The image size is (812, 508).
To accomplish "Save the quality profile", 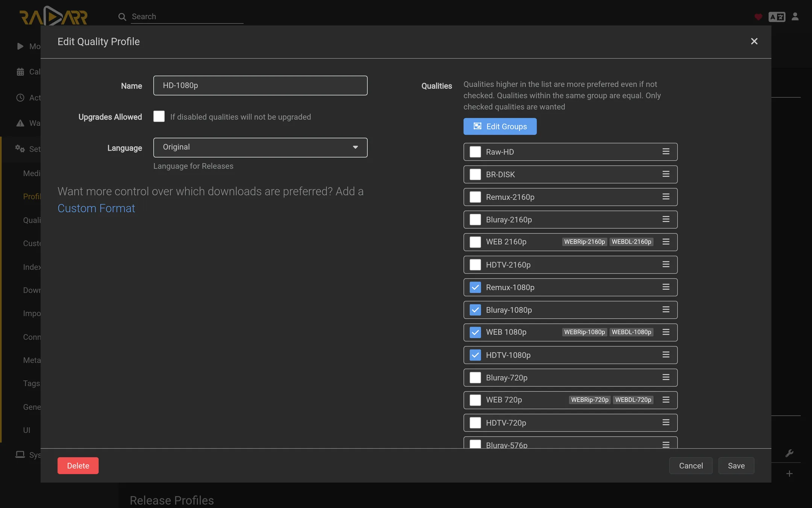I will point(736,465).
